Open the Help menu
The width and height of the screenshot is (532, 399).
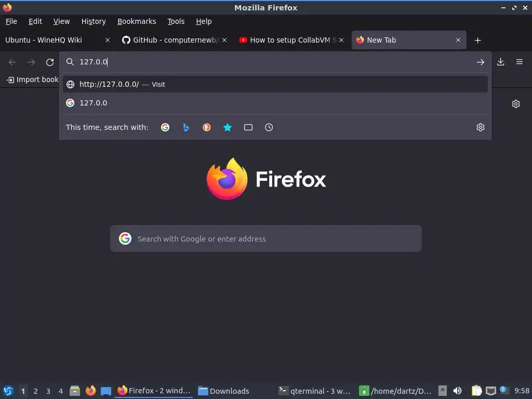coord(204,21)
